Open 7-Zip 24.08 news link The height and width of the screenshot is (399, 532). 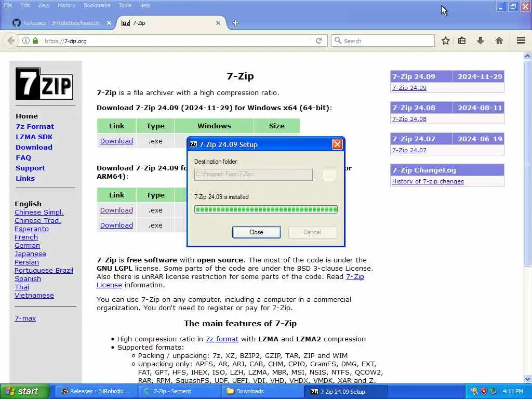tap(409, 119)
